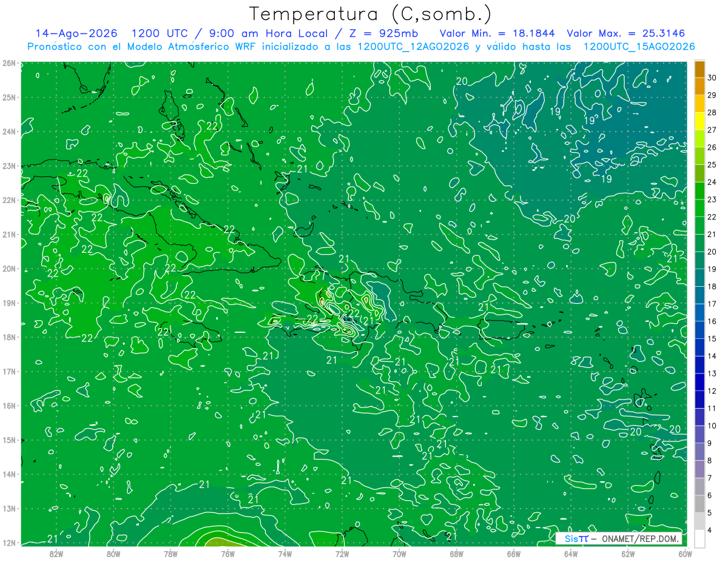
Task: Click longitude label "66W" on bottom axis
Action: coord(514,554)
